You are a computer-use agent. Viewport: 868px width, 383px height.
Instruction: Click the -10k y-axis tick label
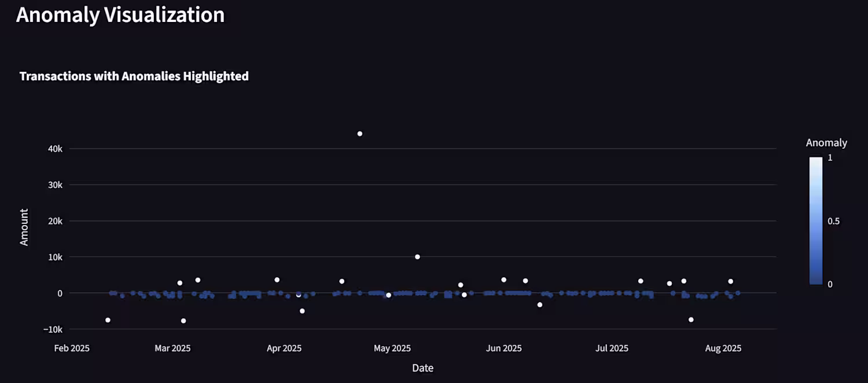[x=52, y=329]
